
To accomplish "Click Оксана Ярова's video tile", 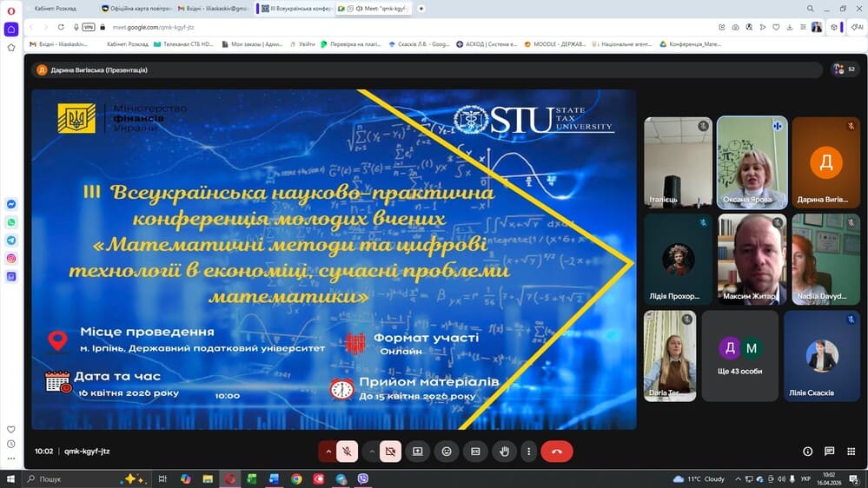I will tap(752, 163).
